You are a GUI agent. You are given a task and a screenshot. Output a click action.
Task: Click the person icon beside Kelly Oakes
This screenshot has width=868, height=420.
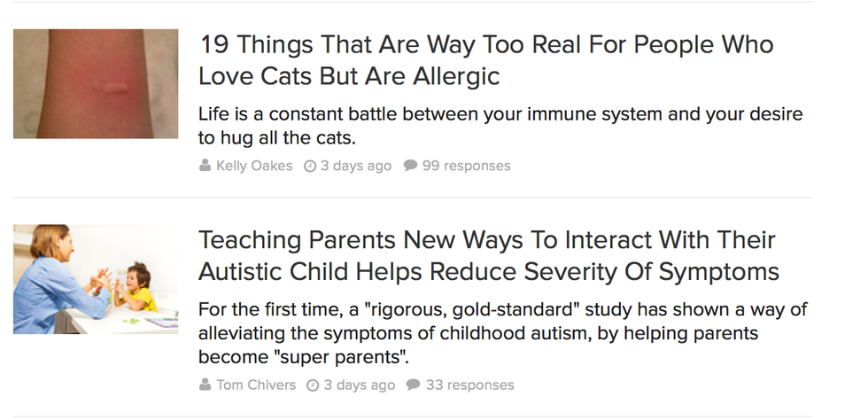[x=205, y=166]
